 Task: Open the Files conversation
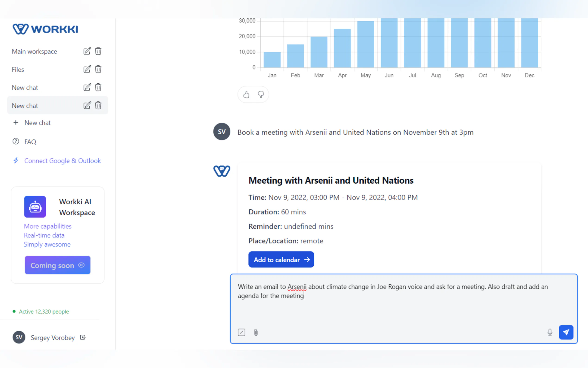click(18, 69)
